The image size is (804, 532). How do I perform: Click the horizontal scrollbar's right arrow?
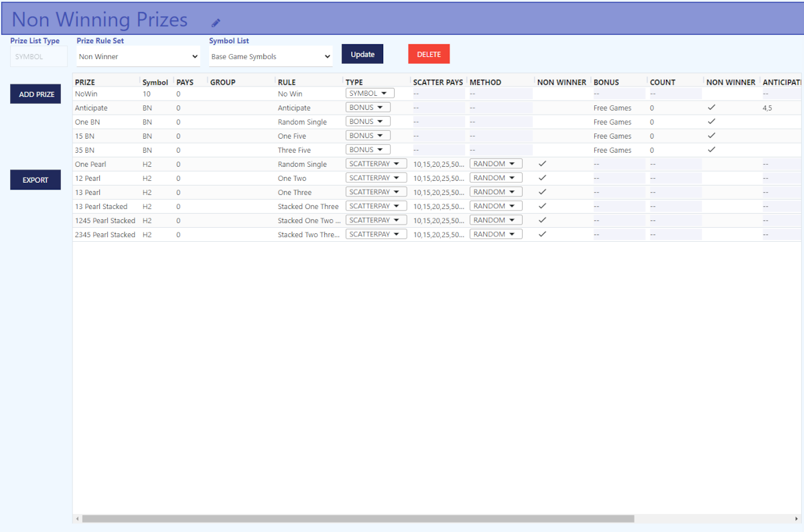pyautogui.click(x=796, y=519)
